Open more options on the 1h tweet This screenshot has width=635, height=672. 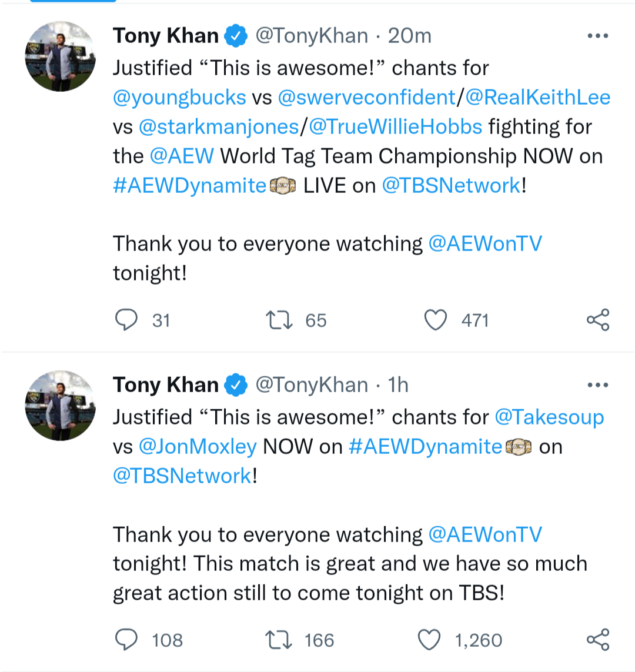click(x=597, y=385)
